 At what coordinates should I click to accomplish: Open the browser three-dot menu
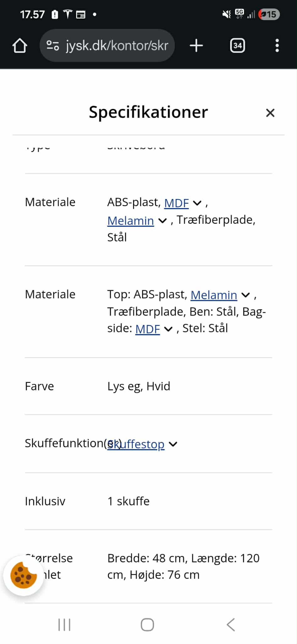pos(277,45)
